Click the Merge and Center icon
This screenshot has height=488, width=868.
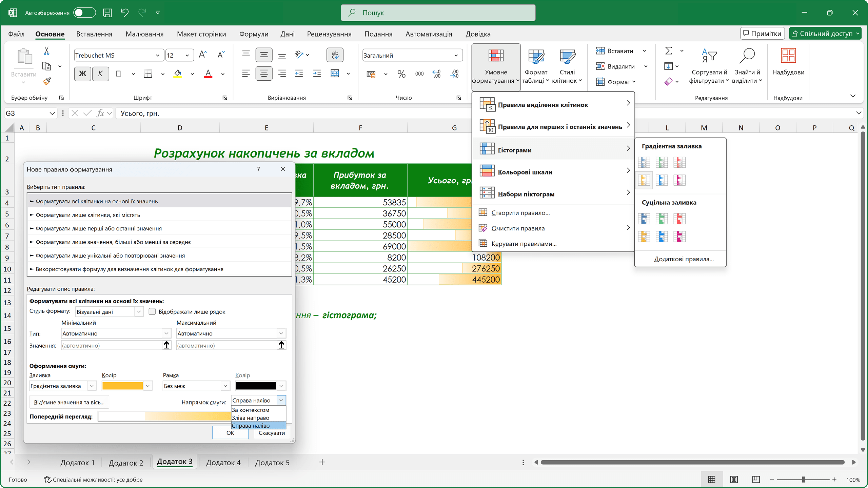[x=335, y=74]
